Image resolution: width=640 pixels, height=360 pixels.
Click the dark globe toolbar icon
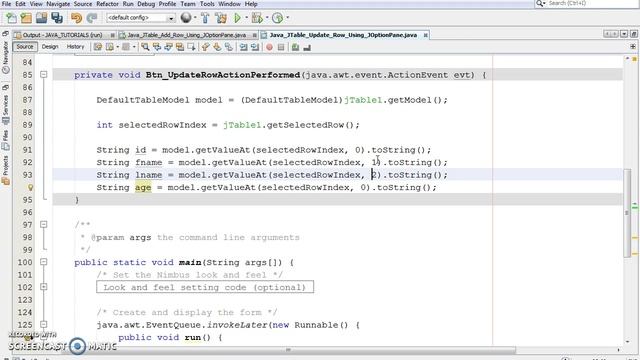186,18
